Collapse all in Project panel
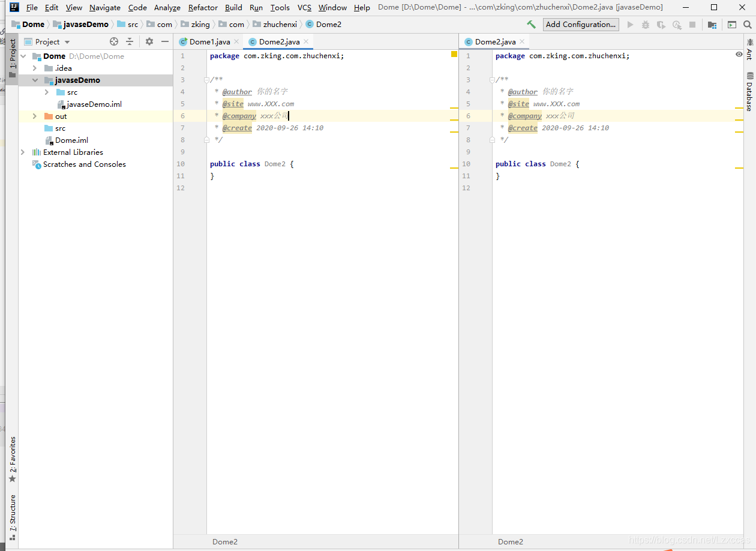The height and width of the screenshot is (551, 756). click(130, 41)
